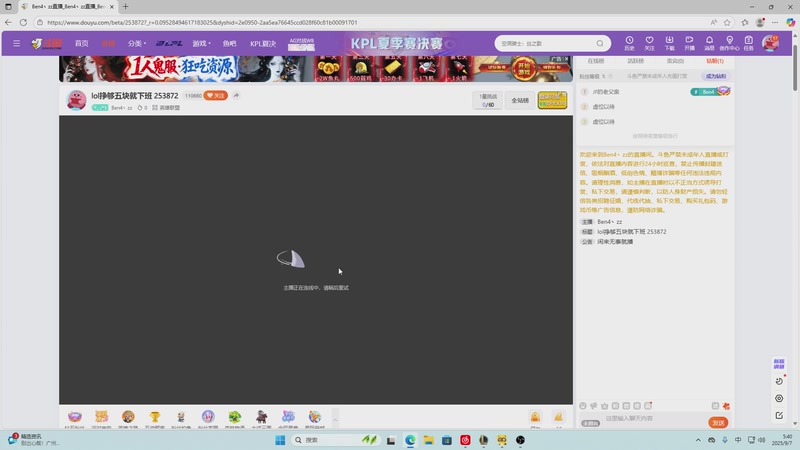Expand the gift bar chevron arrow

335,420
